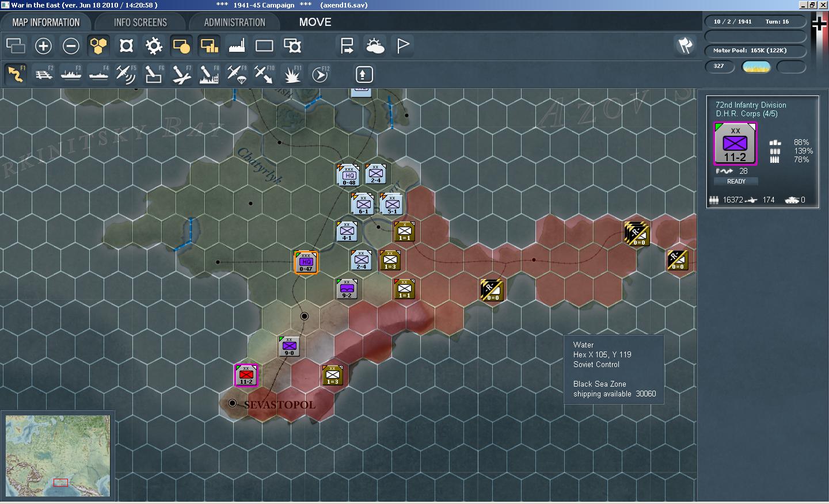Select Rail mode (F2) icon
The image size is (829, 504).
[43, 74]
